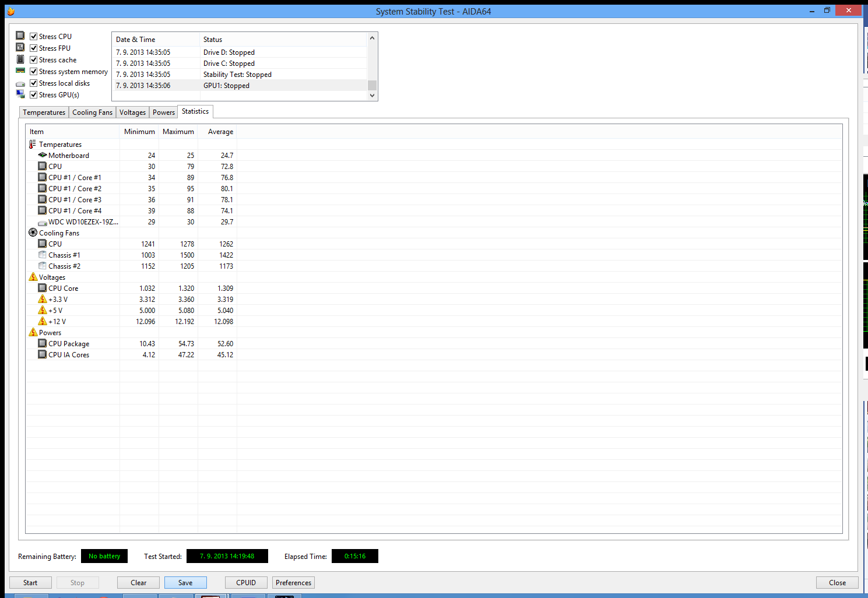Switch to the Temperatures tab

point(44,112)
